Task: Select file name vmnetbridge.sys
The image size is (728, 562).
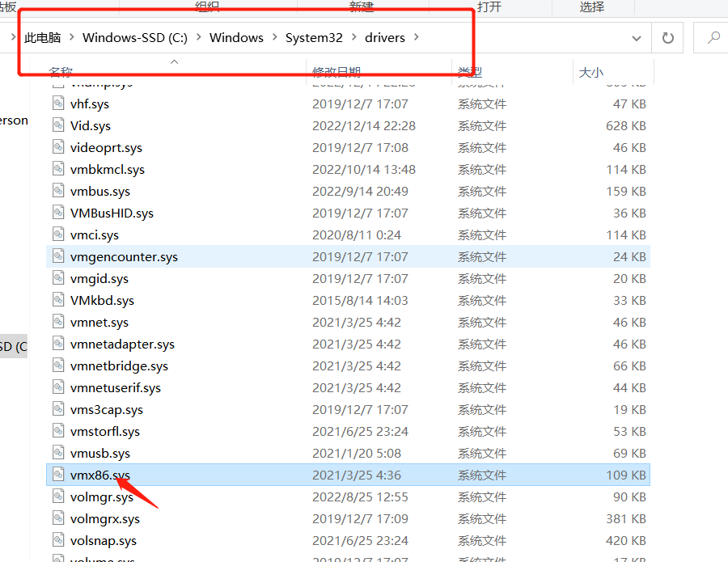Action: click(x=119, y=366)
